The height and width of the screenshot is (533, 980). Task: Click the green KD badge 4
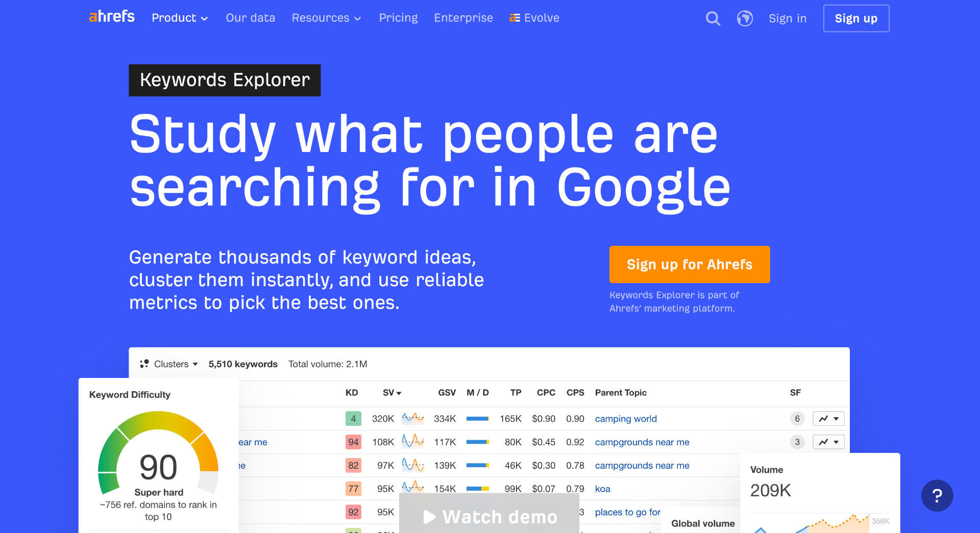(353, 419)
